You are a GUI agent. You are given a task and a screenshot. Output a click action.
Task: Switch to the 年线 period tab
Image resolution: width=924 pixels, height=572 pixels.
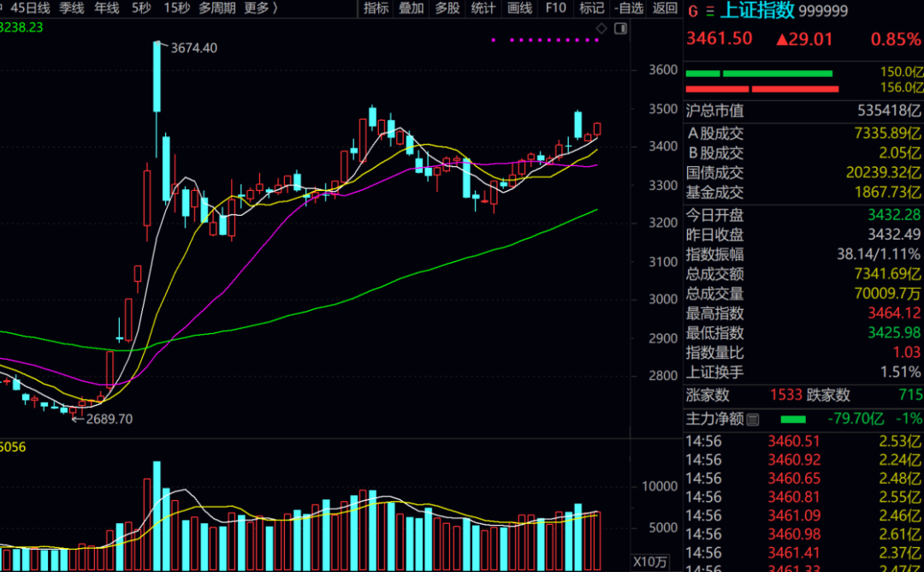pyautogui.click(x=107, y=9)
